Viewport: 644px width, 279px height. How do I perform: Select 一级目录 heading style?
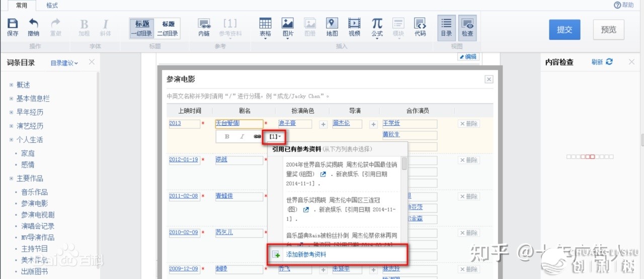[142, 28]
